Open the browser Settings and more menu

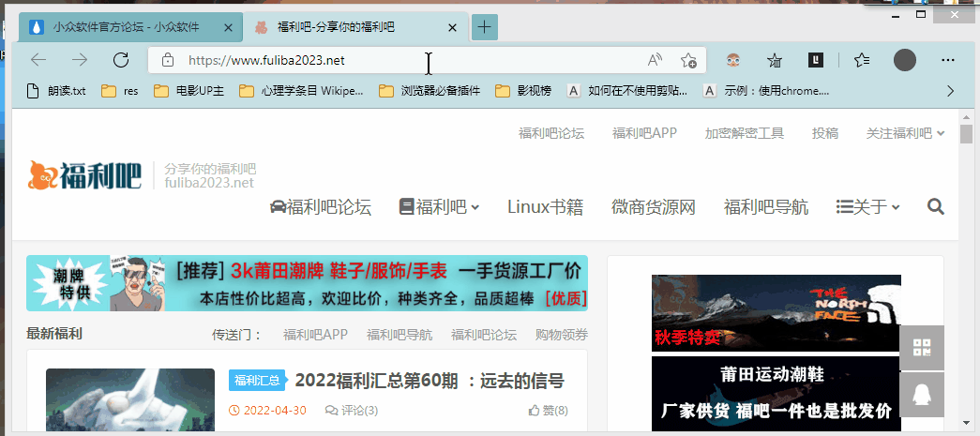click(947, 61)
